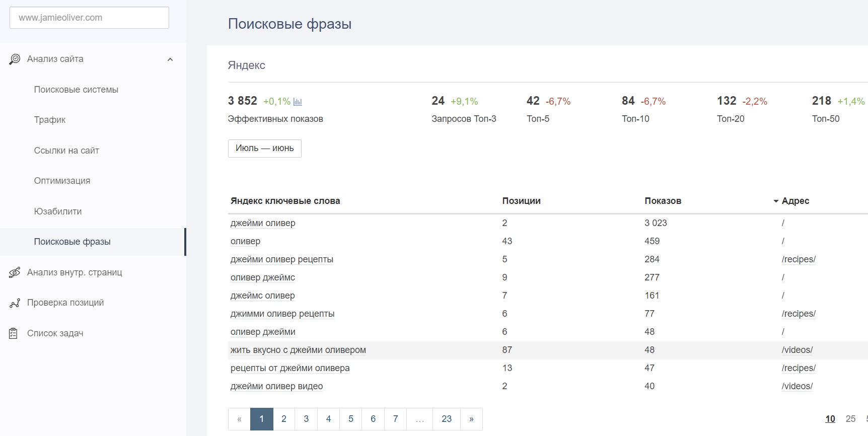
Task: Open the Список задач menu item
Action: [x=55, y=333]
